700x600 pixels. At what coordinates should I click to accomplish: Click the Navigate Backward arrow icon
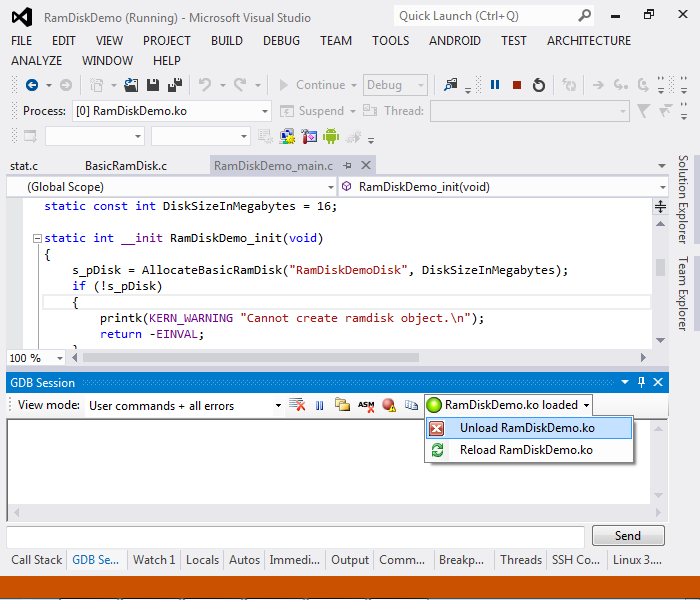[32, 85]
